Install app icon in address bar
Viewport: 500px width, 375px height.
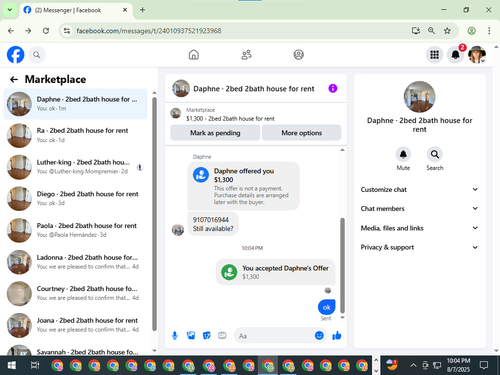415,31
